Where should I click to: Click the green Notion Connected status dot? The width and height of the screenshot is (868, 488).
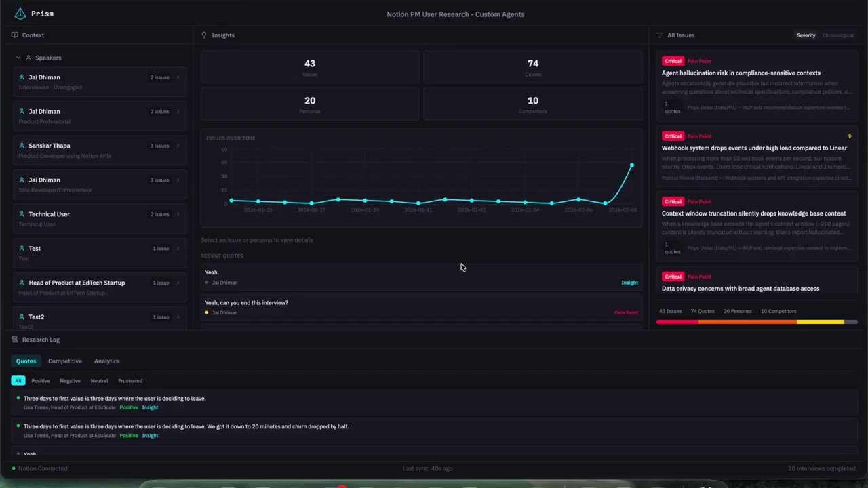(14, 468)
